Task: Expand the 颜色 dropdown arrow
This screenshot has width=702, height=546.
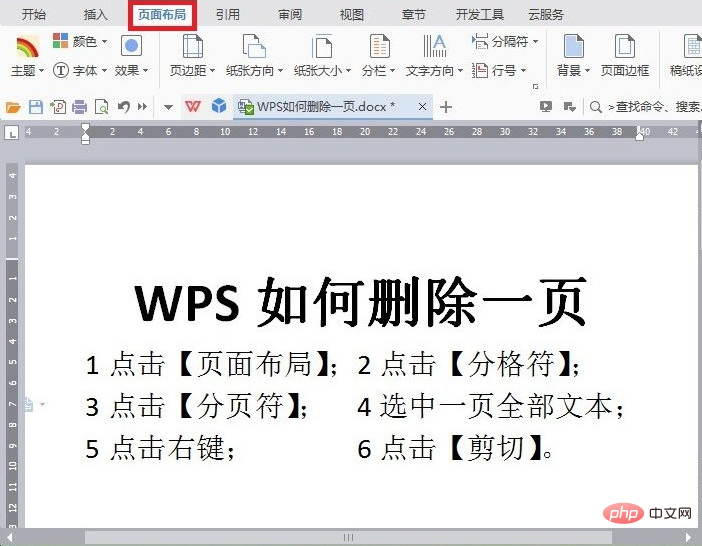Action: pos(104,42)
